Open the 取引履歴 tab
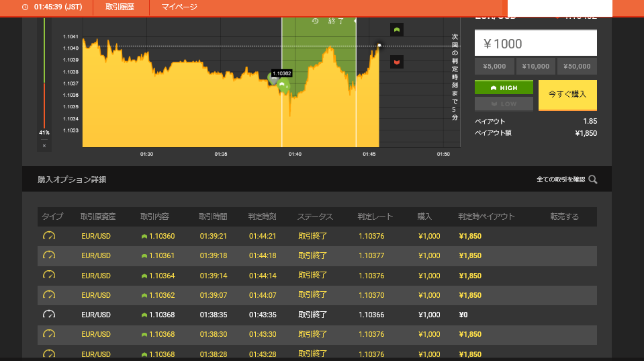Image resolution: width=644 pixels, height=361 pixels. (120, 7)
